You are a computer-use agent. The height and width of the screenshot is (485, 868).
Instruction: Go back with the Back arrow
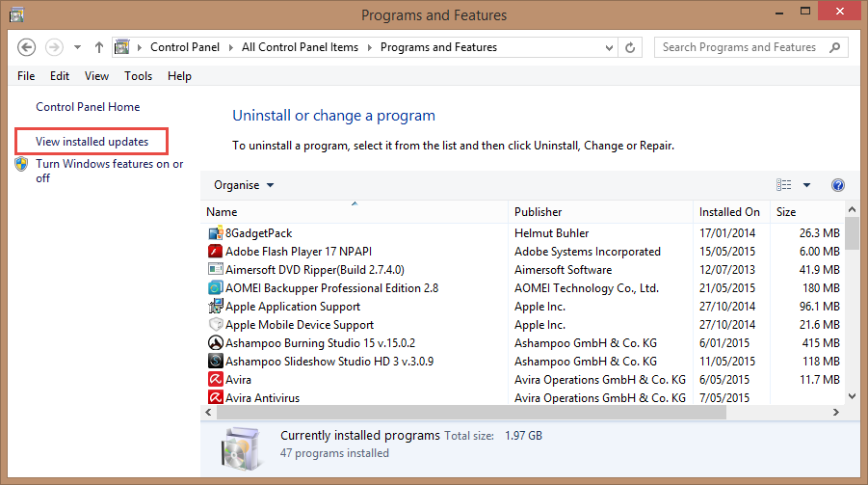click(x=26, y=47)
